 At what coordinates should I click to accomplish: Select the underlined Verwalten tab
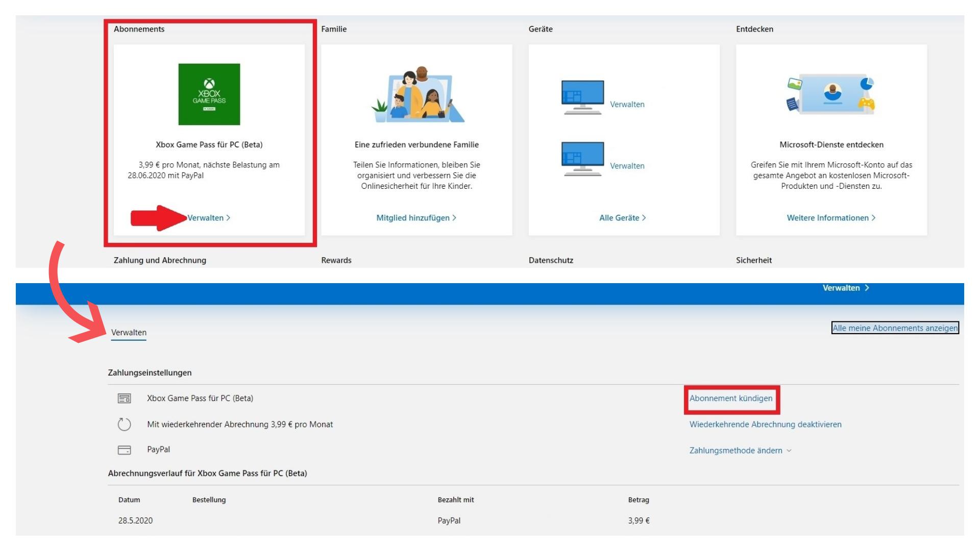tap(129, 333)
